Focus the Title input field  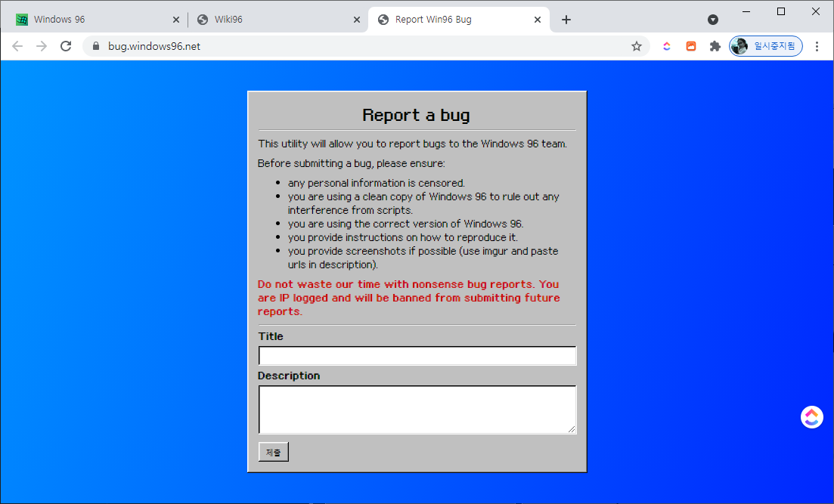pos(417,356)
